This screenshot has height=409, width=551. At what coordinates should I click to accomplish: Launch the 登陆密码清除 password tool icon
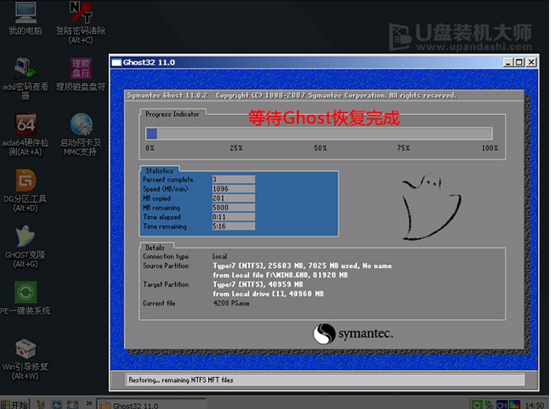point(81,22)
